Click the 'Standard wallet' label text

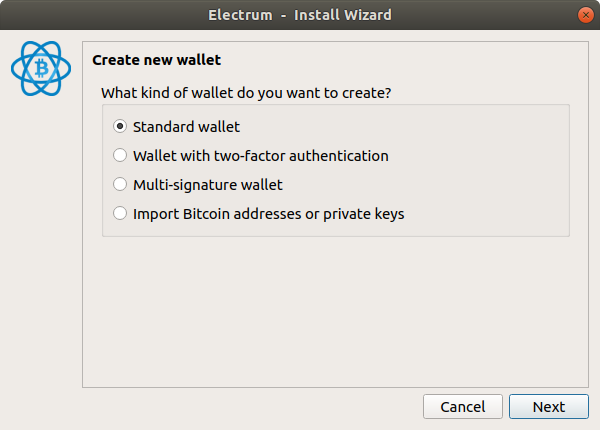(186, 127)
